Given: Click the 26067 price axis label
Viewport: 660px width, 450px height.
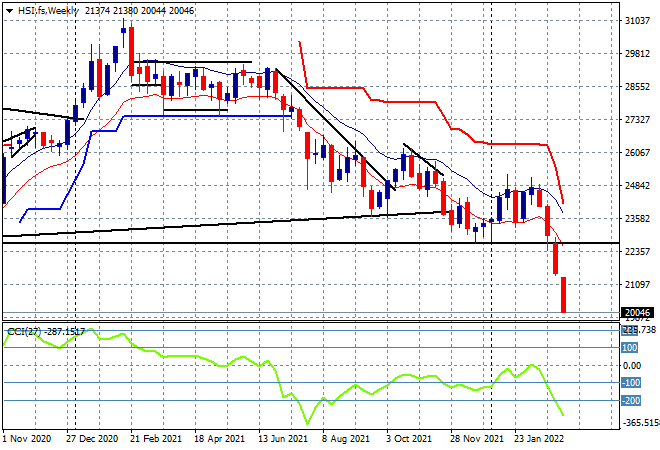Looking at the screenshot, I should 637,153.
